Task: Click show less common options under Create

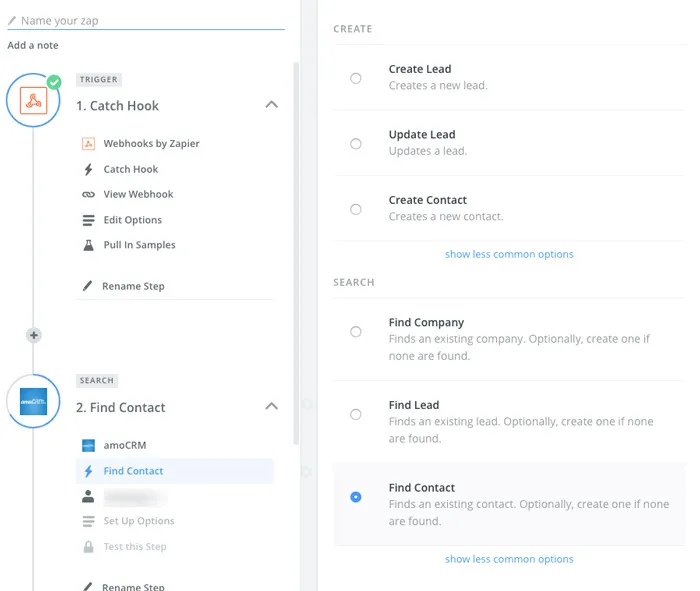Action: click(509, 254)
